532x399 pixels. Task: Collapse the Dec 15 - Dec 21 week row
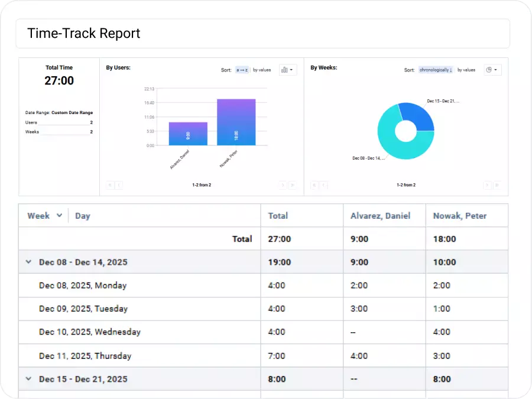tap(27, 379)
